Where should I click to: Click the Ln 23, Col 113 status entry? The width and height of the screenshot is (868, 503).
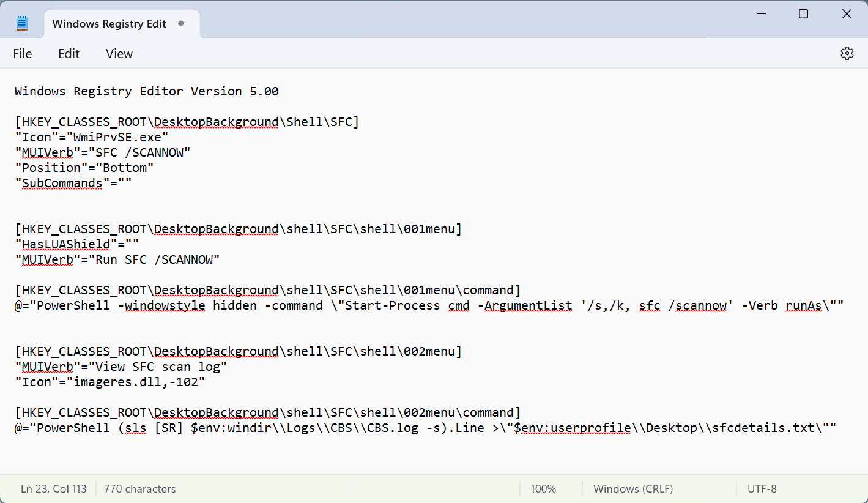[x=54, y=489]
